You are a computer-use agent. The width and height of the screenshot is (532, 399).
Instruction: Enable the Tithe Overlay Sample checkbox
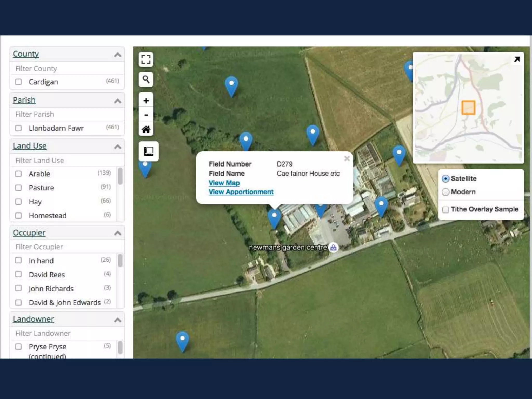click(x=445, y=210)
